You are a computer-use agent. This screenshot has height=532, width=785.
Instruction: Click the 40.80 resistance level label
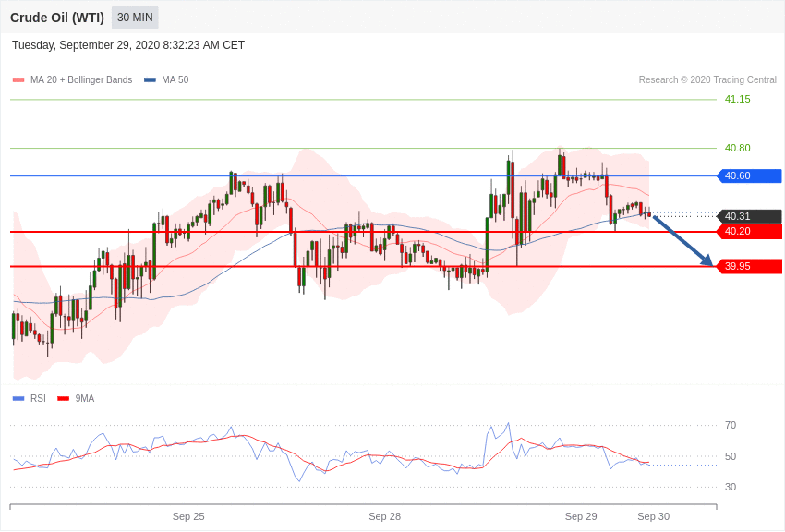click(738, 148)
